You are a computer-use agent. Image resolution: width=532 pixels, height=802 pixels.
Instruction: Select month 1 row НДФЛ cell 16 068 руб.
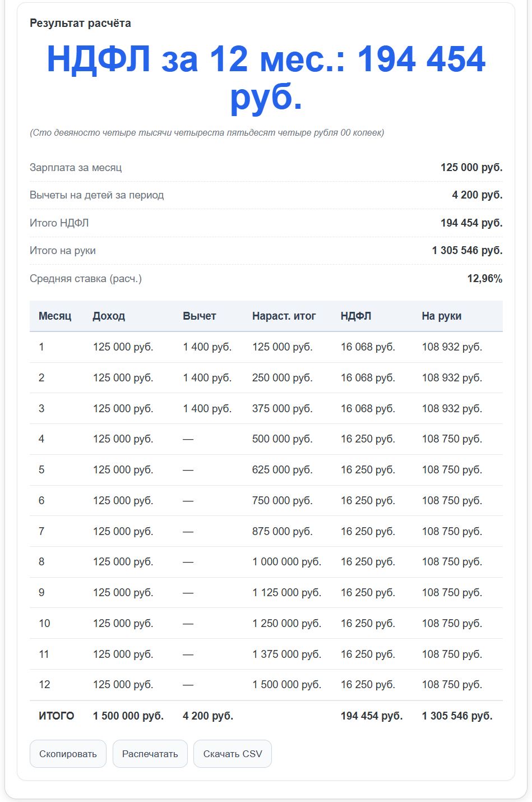pos(368,347)
